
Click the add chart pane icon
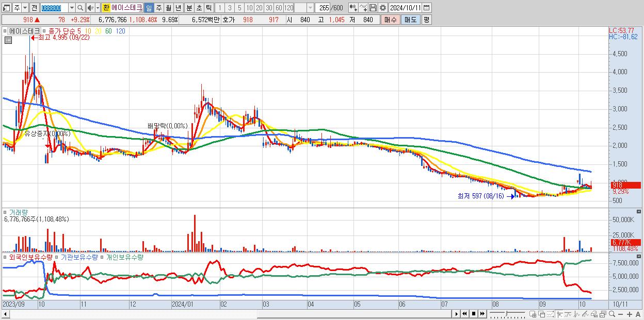pyautogui.click(x=533, y=314)
